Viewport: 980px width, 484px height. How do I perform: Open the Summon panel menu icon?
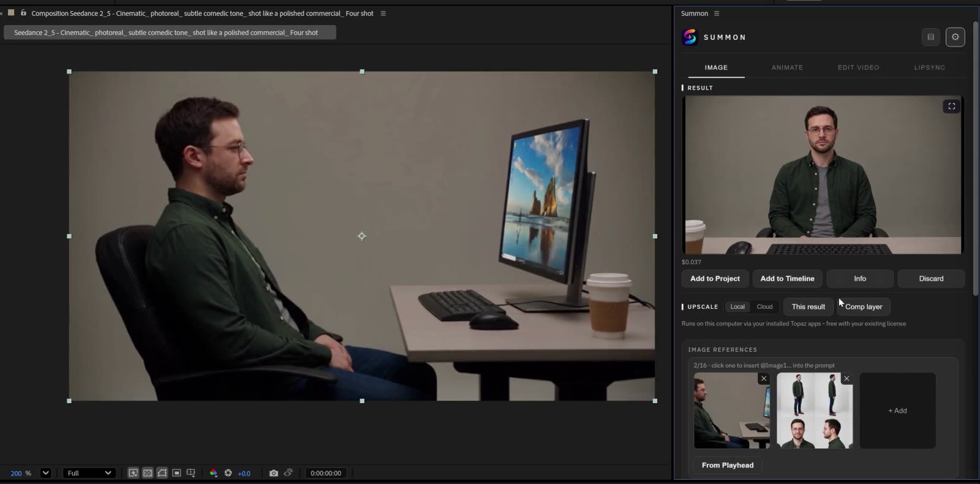[x=717, y=13]
